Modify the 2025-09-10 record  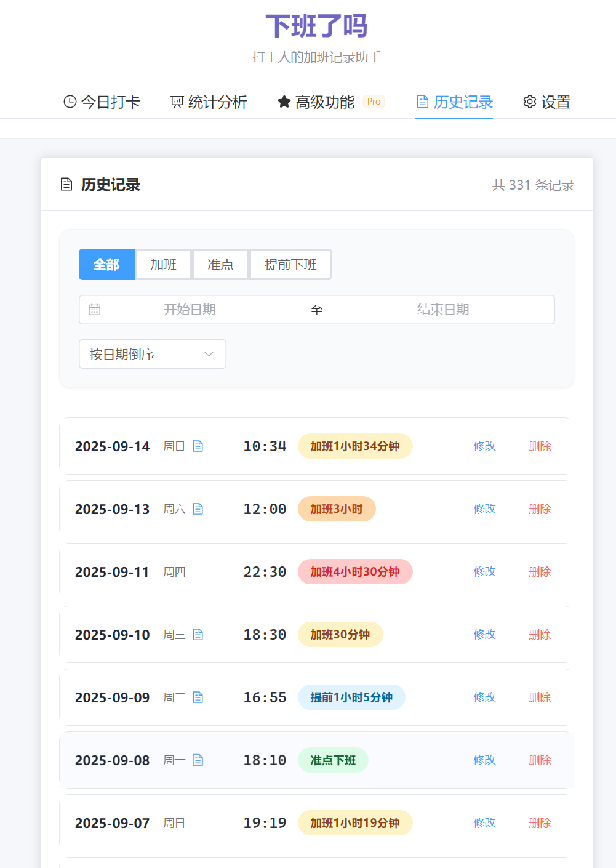point(485,635)
